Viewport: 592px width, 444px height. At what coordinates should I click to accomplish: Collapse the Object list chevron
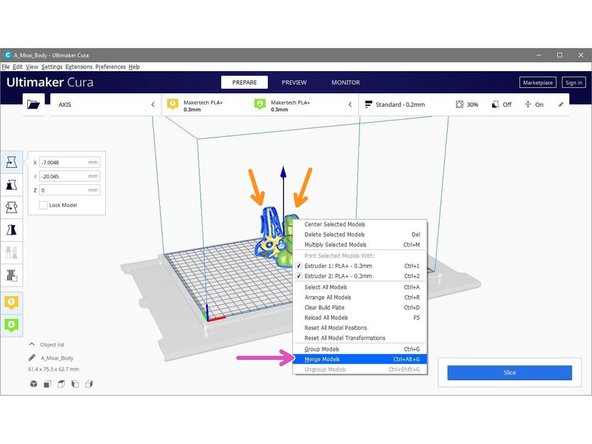32,344
